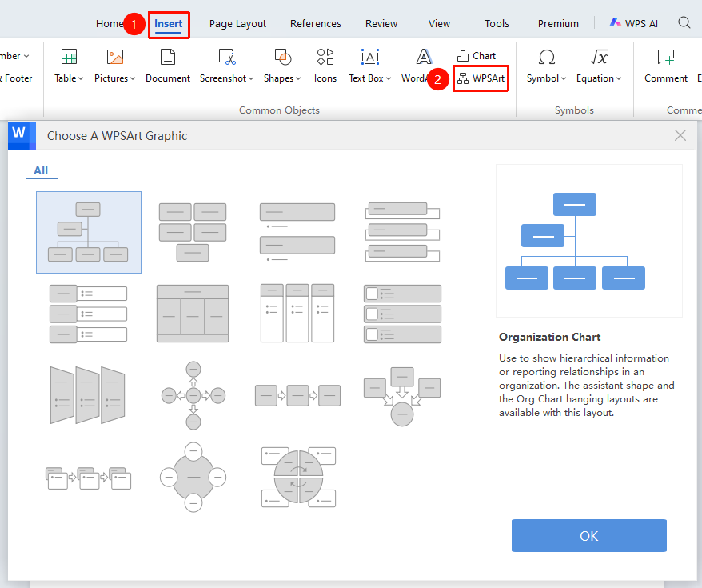Select the three checkbox list rows layout

(402, 314)
